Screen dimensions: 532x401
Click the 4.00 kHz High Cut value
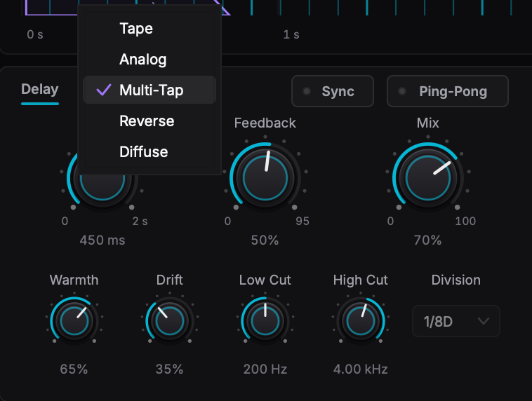361,369
